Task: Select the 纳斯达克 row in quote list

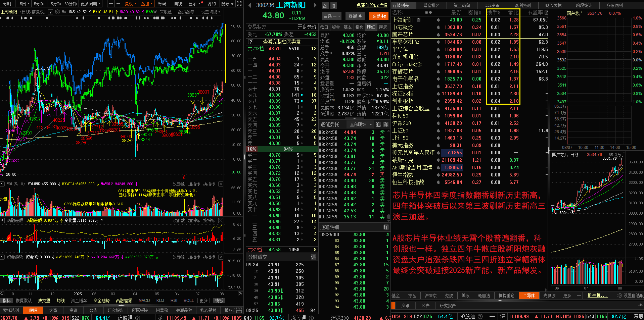Action: (x=469, y=160)
